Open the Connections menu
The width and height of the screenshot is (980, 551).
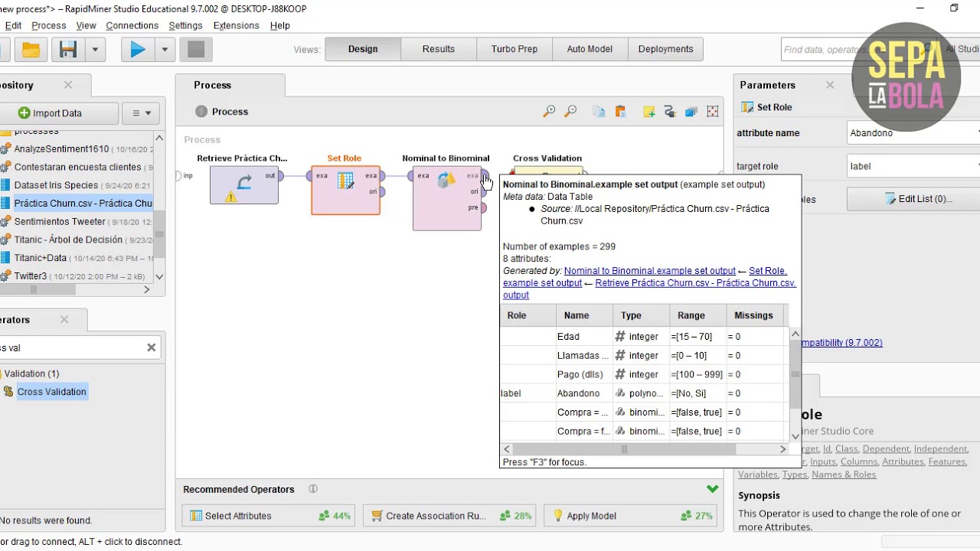tap(132, 25)
